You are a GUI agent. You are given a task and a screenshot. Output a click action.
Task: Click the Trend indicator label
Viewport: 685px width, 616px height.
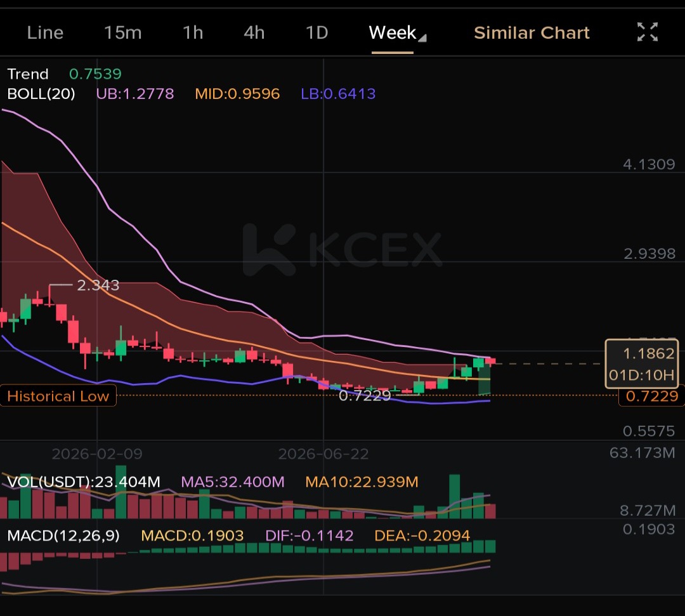pyautogui.click(x=27, y=74)
